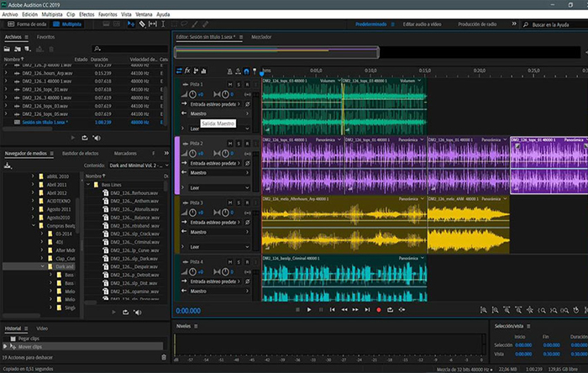Image resolution: width=588 pixels, height=373 pixels.
Task: Switch to the Mezclador tab
Action: pos(261,37)
